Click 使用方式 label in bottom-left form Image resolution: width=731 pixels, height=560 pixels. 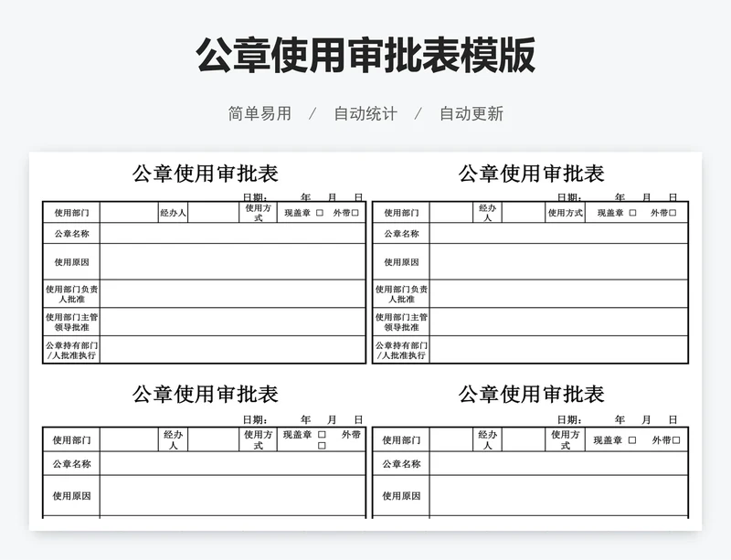tap(258, 439)
